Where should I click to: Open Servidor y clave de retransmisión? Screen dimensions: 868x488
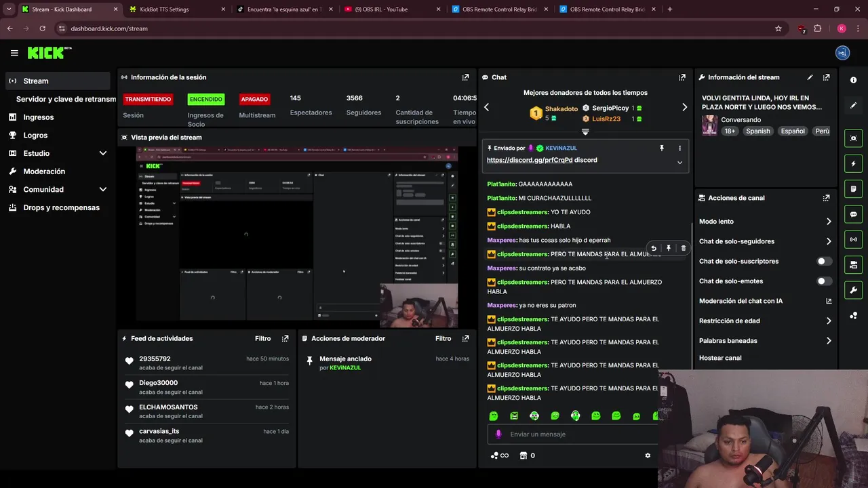coord(65,99)
